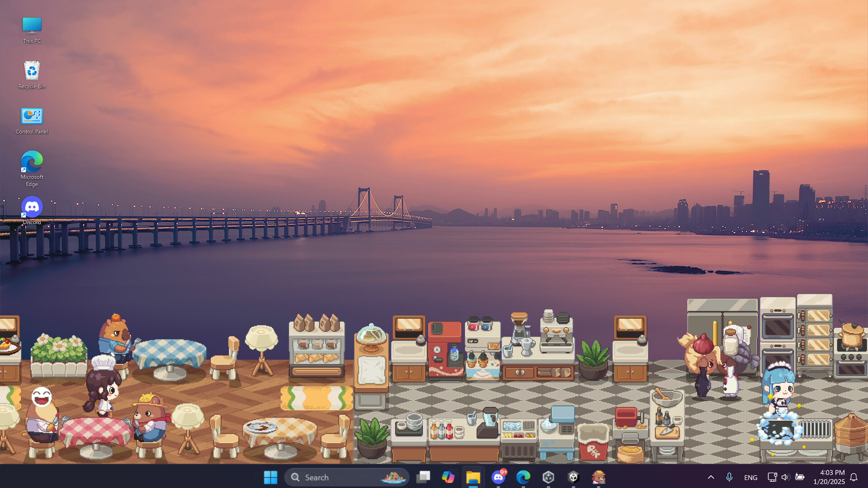Image resolution: width=868 pixels, height=488 pixels.
Task: Click the Task View taskbar icon
Action: click(423, 477)
